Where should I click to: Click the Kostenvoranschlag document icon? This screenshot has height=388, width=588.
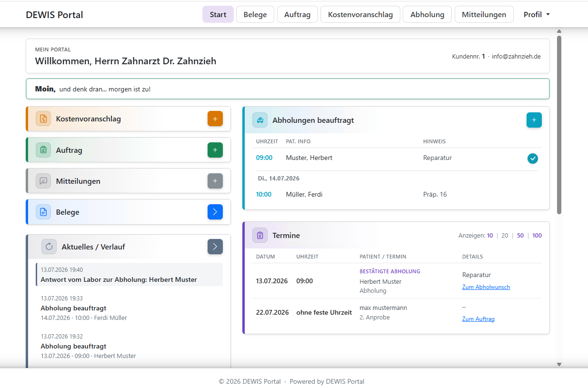pyautogui.click(x=43, y=119)
